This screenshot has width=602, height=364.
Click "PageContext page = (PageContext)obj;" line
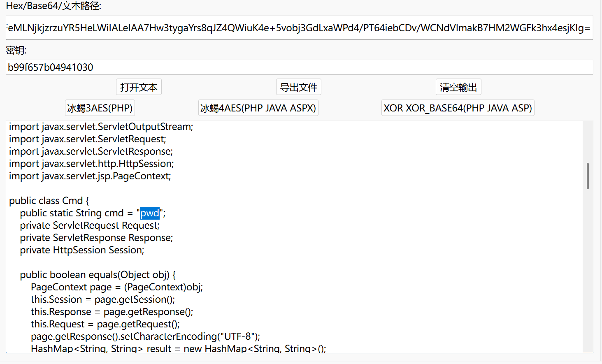pyautogui.click(x=117, y=287)
